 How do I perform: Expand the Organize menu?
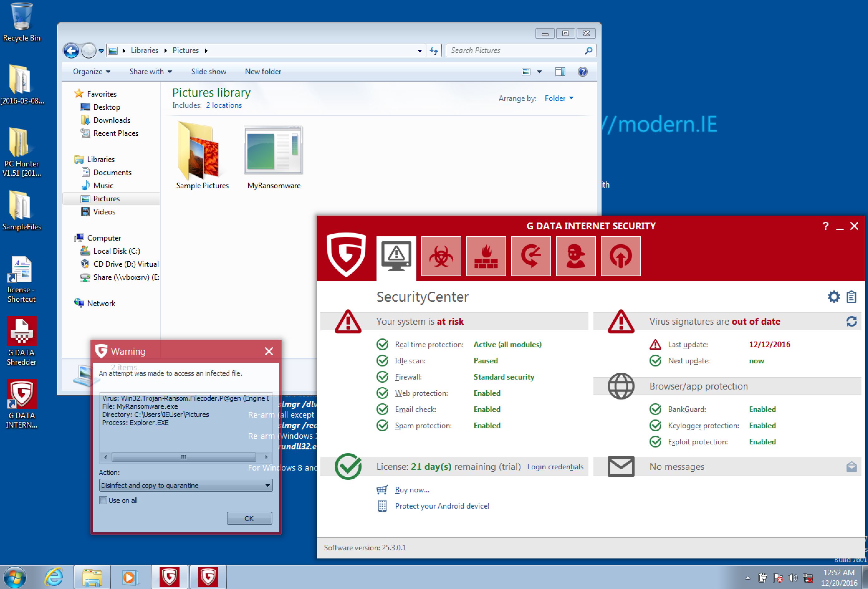(92, 72)
